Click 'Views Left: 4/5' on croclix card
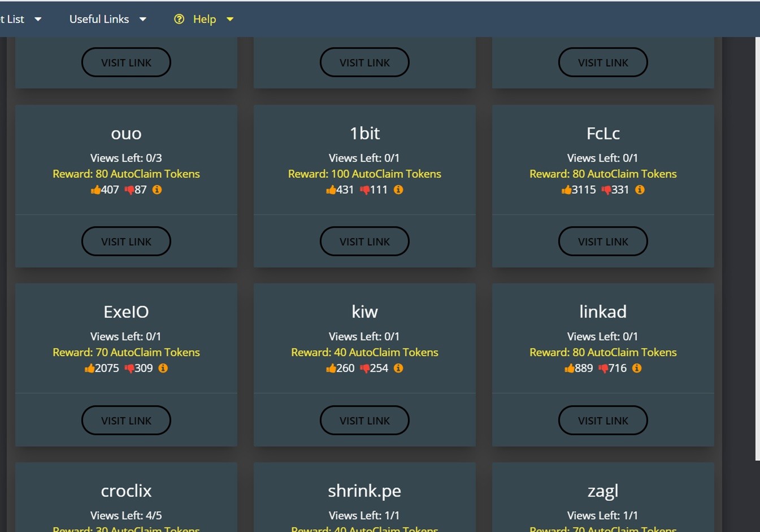Image resolution: width=760 pixels, height=532 pixels. 126,516
